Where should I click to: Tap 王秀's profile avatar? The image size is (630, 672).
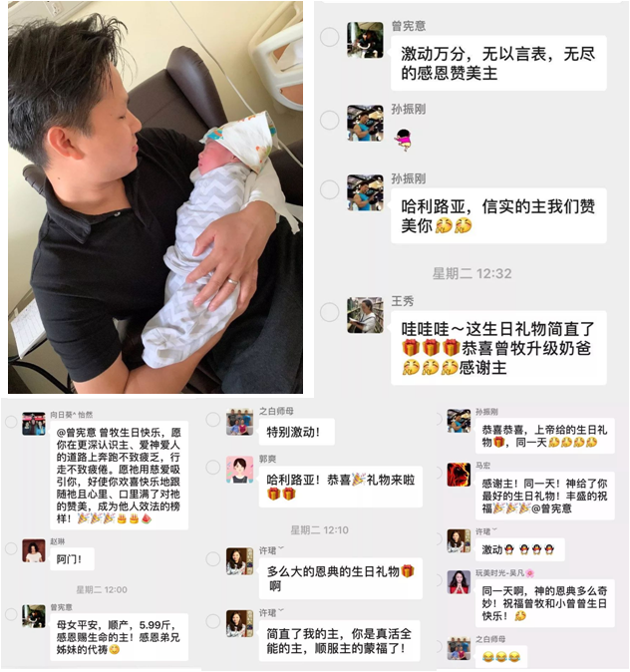click(x=365, y=315)
